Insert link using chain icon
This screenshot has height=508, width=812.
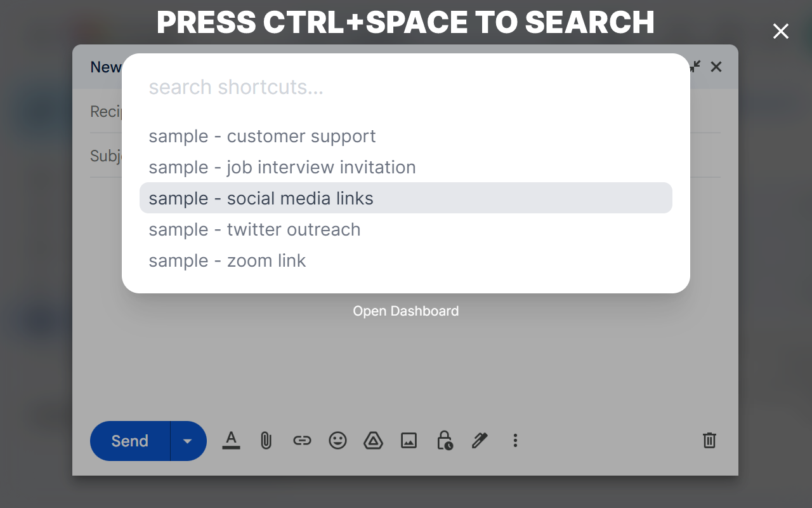302,440
